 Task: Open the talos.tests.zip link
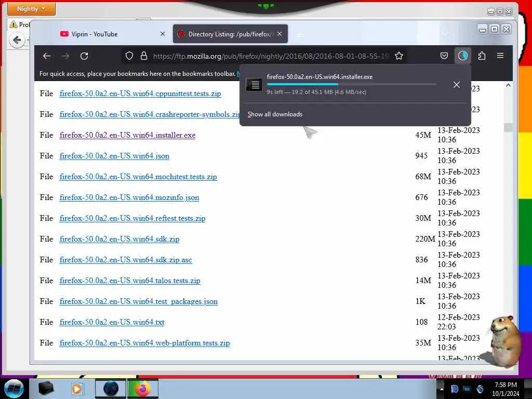point(130,281)
